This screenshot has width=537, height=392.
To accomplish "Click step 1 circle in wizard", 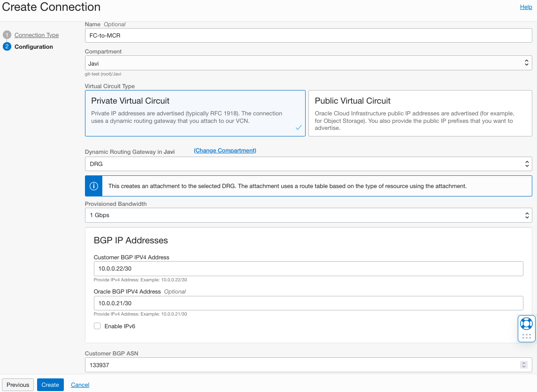I will point(7,35).
